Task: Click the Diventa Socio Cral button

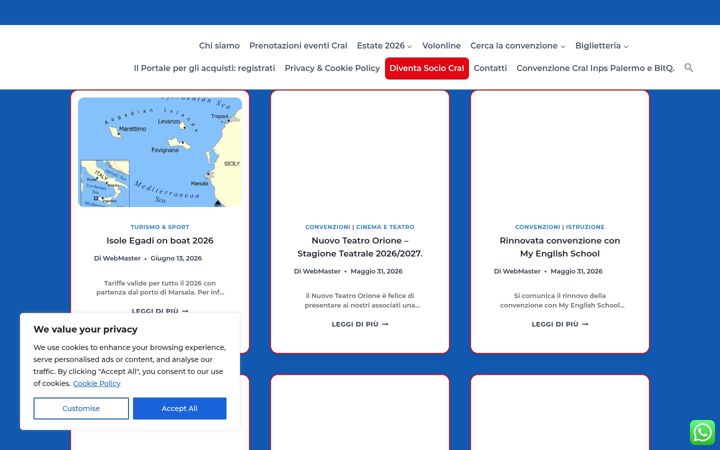Action: pyautogui.click(x=427, y=68)
